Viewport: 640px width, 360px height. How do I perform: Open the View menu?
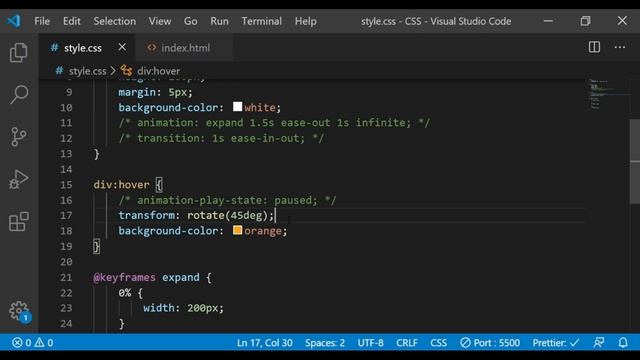point(160,21)
